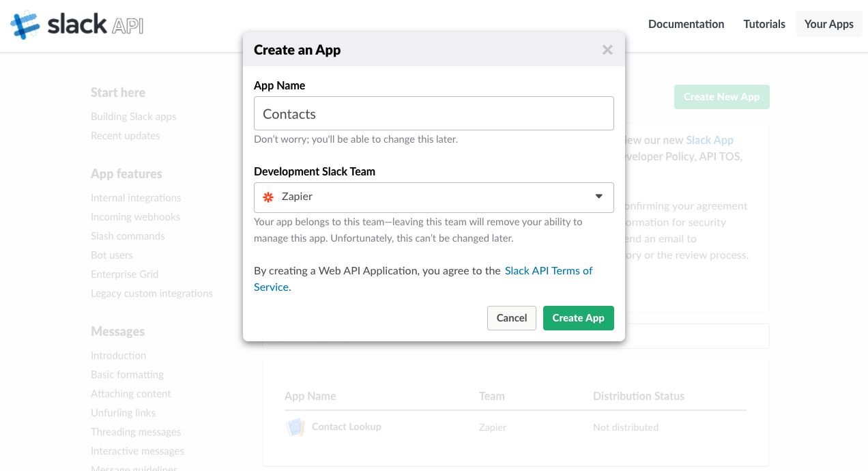868x471 pixels.
Task: Expand the Development Slack Team dropdown arrow
Action: pos(598,197)
